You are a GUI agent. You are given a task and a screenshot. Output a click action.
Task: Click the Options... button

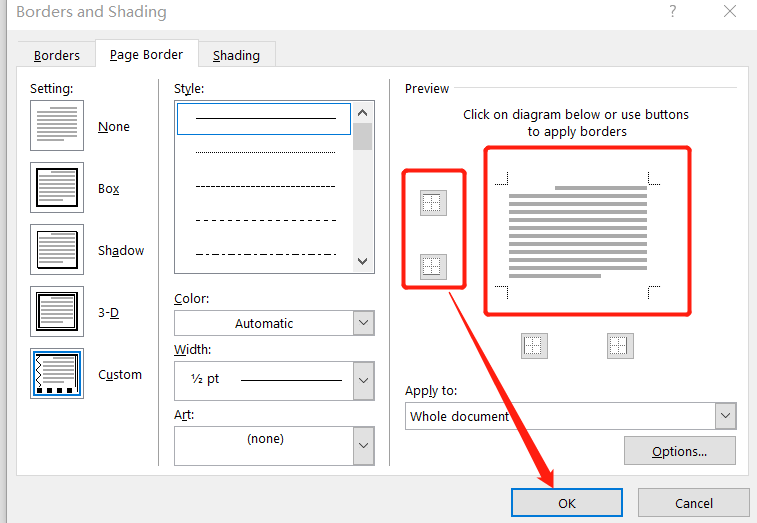point(680,451)
